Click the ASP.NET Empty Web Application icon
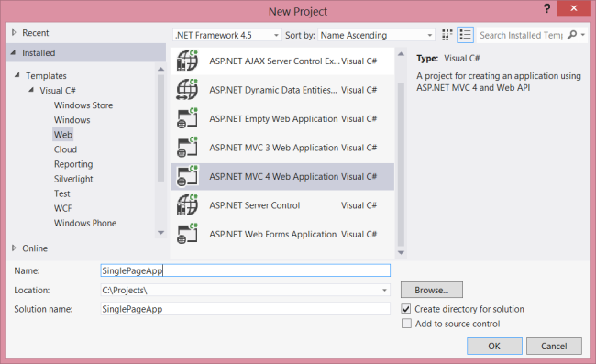 tap(187, 118)
